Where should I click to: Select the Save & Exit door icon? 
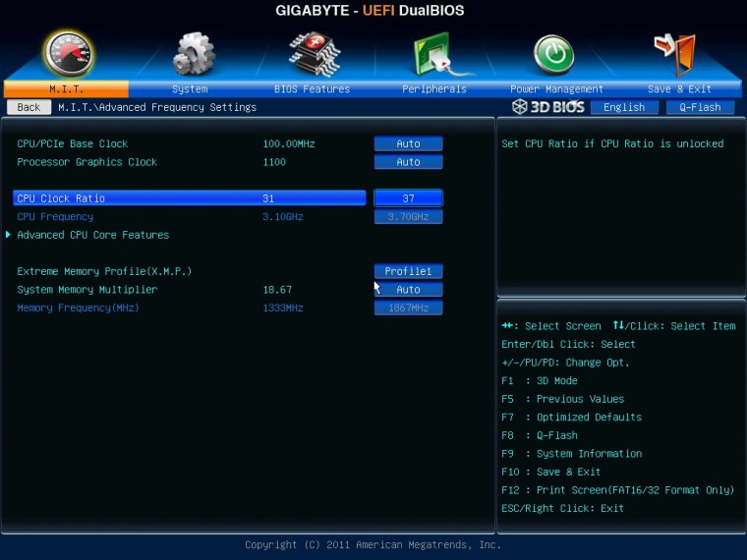pos(675,54)
